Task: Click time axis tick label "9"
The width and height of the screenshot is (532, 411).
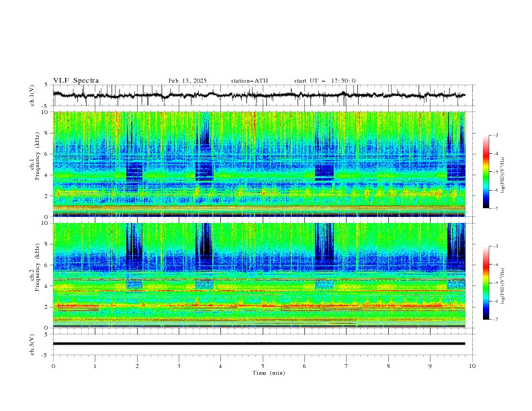Action: point(430,366)
